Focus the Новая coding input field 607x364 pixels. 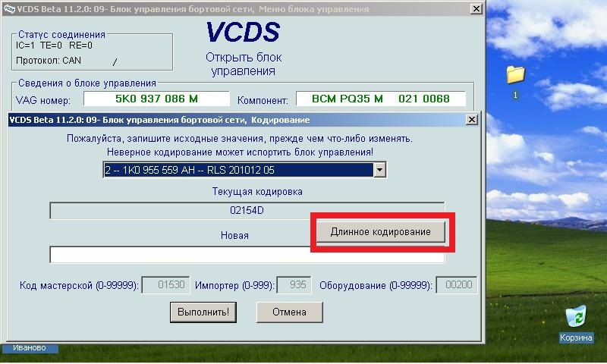click(247, 256)
